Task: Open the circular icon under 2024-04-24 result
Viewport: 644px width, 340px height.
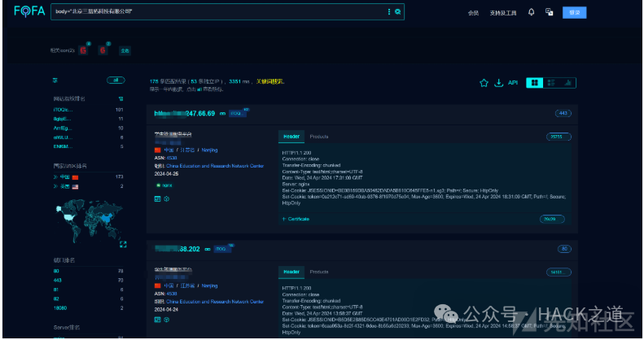Action: (x=167, y=320)
